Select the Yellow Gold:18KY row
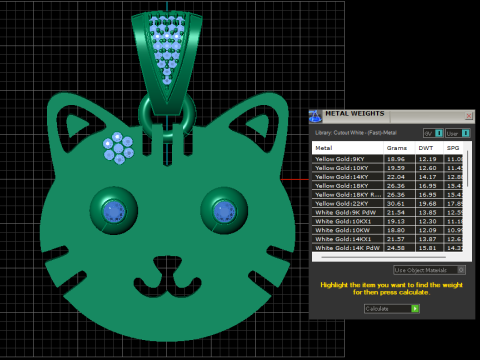The width and height of the screenshot is (480, 360). click(x=388, y=186)
